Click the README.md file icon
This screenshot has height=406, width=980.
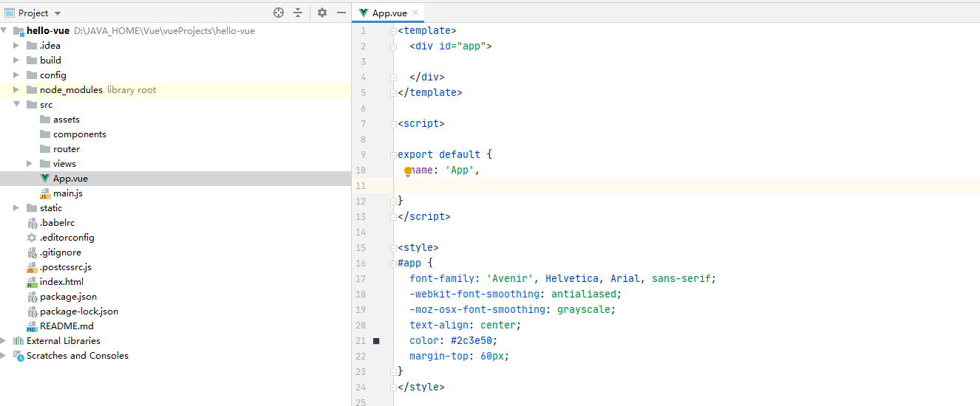pyautogui.click(x=32, y=326)
